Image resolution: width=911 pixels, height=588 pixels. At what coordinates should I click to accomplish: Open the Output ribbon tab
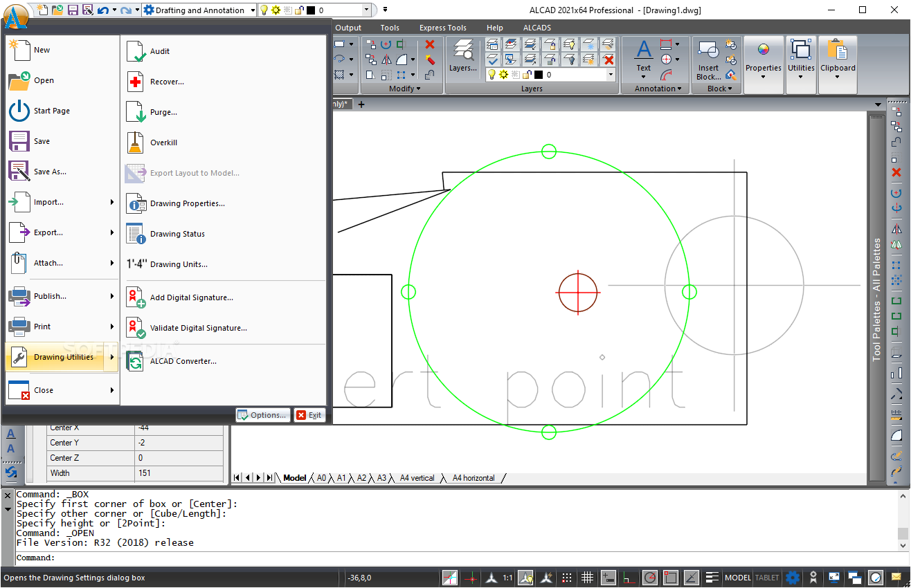pyautogui.click(x=348, y=28)
